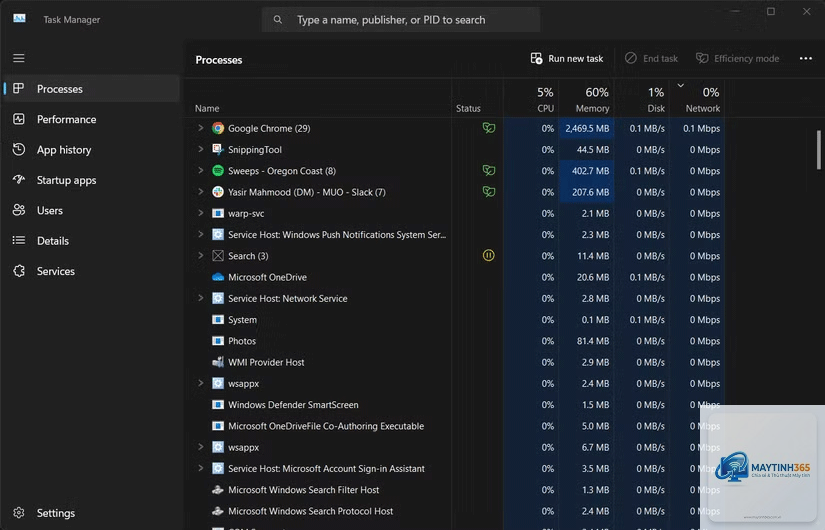
Task: Open Task Manager Settings
Action: [92, 513]
